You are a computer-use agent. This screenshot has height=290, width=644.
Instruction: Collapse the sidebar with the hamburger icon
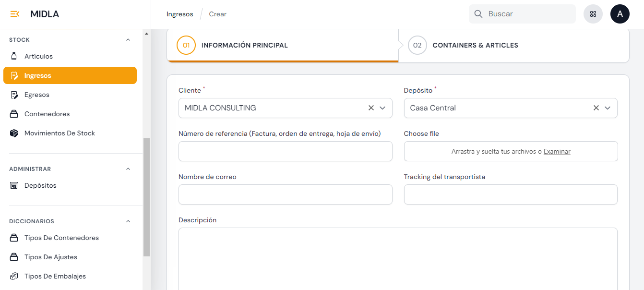click(x=14, y=14)
